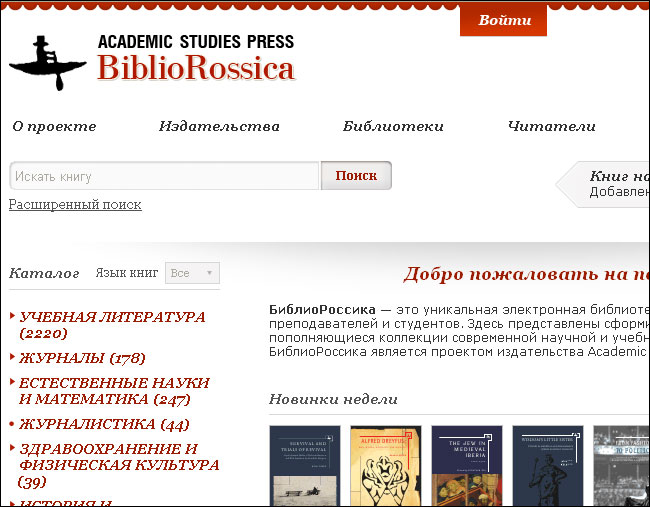Click the Поиск search button

[356, 176]
